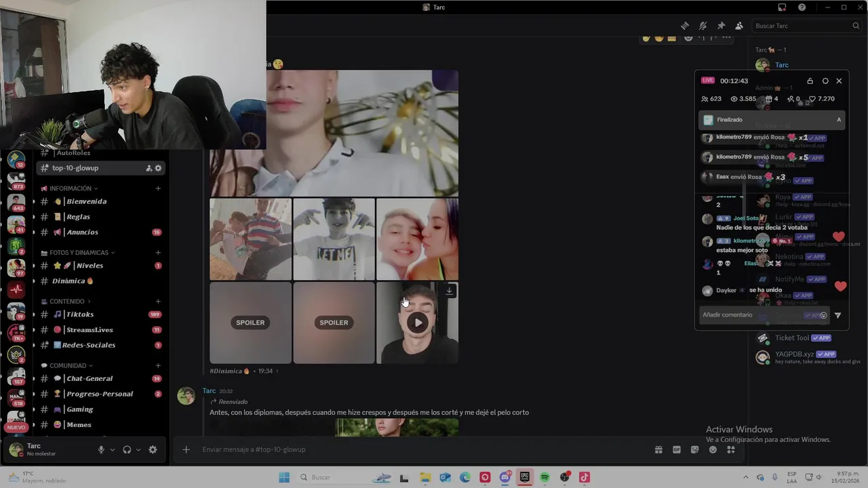This screenshot has height=488, width=868.
Task: Reveal the first SPOILER image
Action: coord(250,323)
